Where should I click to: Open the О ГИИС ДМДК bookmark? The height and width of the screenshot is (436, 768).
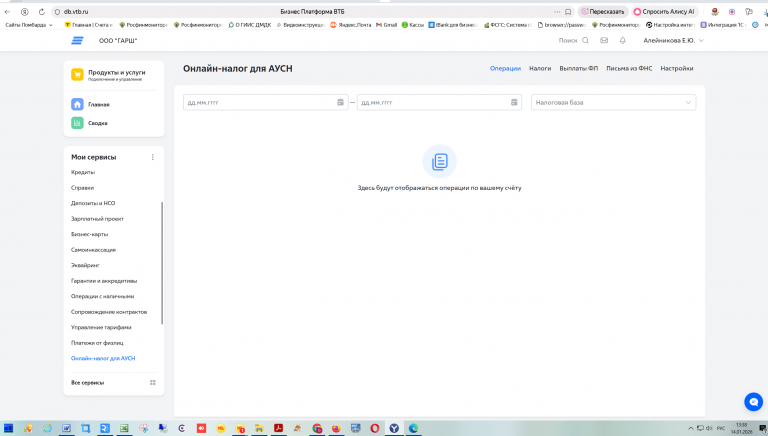(x=249, y=24)
